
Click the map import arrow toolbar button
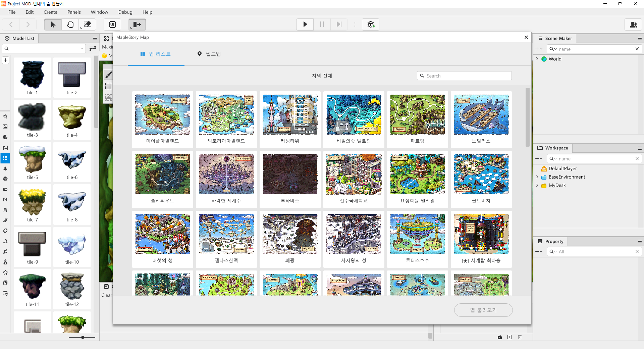point(137,24)
